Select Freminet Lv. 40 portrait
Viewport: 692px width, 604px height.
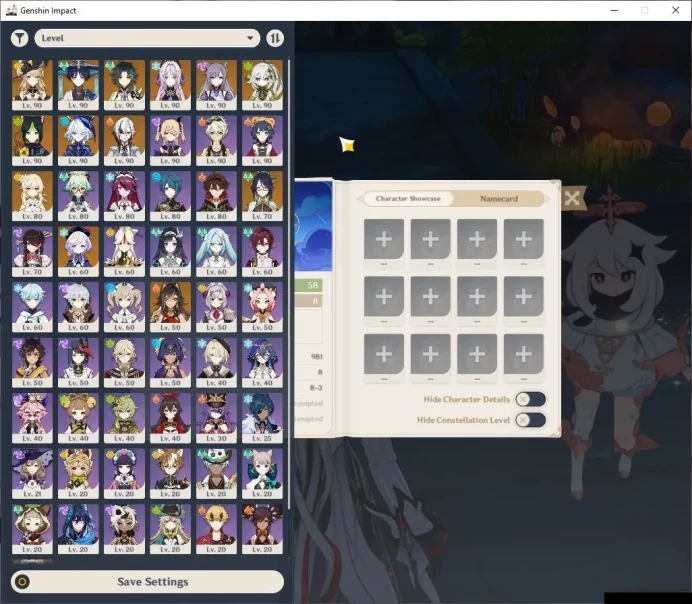216,363
